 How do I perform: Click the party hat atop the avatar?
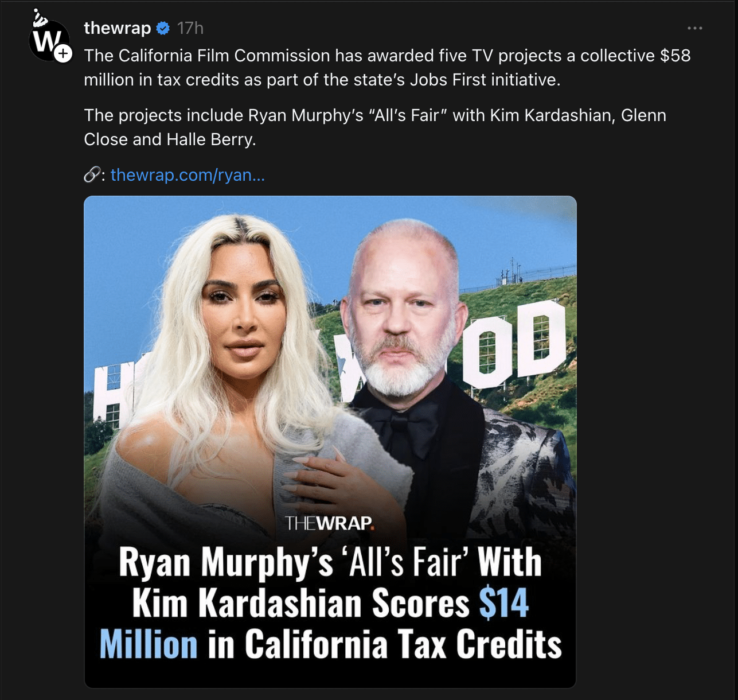tap(39, 18)
